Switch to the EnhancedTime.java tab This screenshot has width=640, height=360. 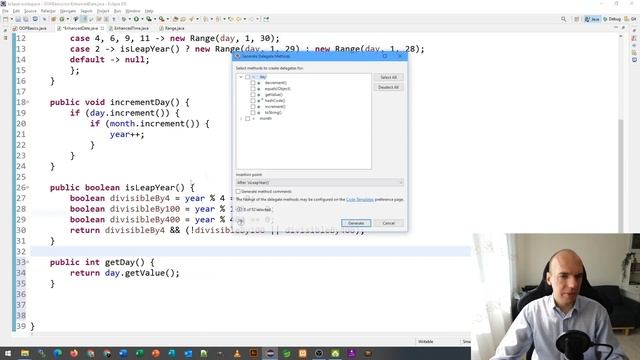(131, 28)
